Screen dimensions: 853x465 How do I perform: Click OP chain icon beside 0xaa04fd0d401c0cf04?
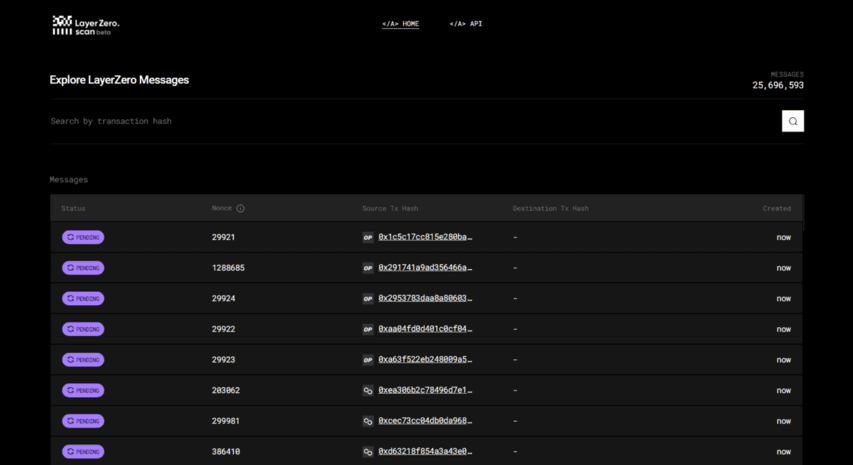368,329
